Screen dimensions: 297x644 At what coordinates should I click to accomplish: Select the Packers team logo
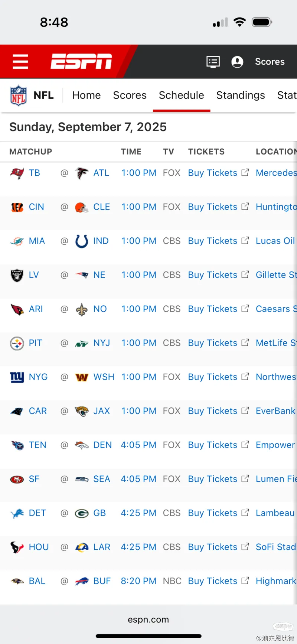pos(81,513)
